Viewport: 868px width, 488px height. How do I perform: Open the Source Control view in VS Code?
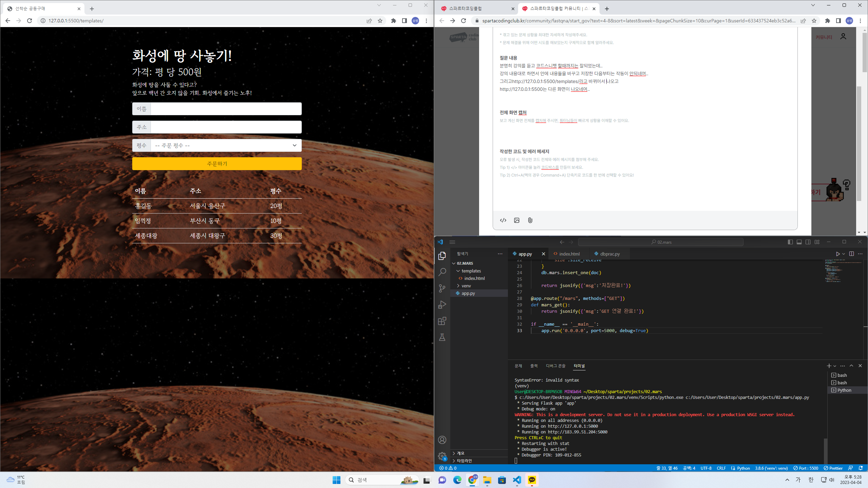[442, 288]
